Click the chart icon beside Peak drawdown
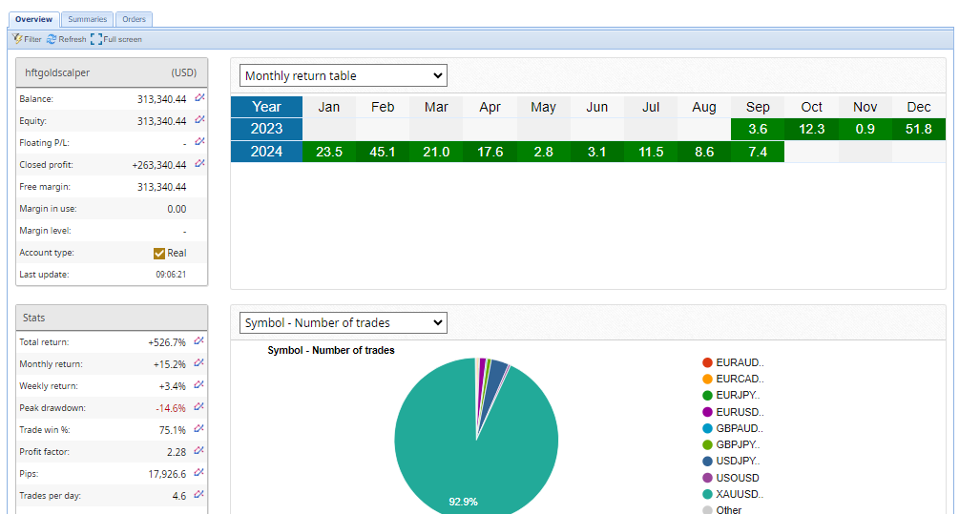980x514 pixels. tap(199, 407)
